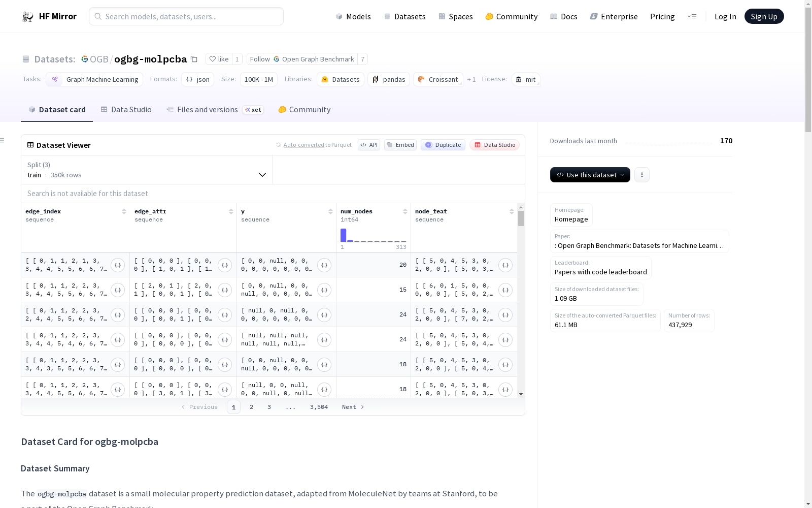The height and width of the screenshot is (508, 812).
Task: Click the HF Mirror logo icon
Action: (x=28, y=17)
